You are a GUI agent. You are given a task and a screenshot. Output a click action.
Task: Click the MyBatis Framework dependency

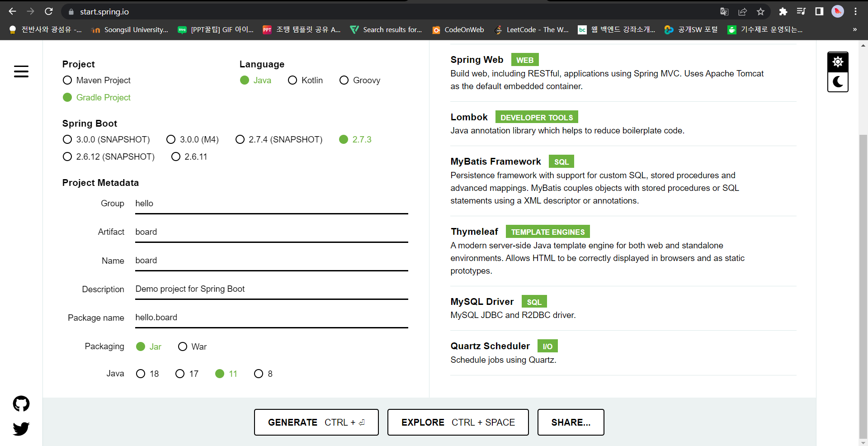(x=623, y=181)
